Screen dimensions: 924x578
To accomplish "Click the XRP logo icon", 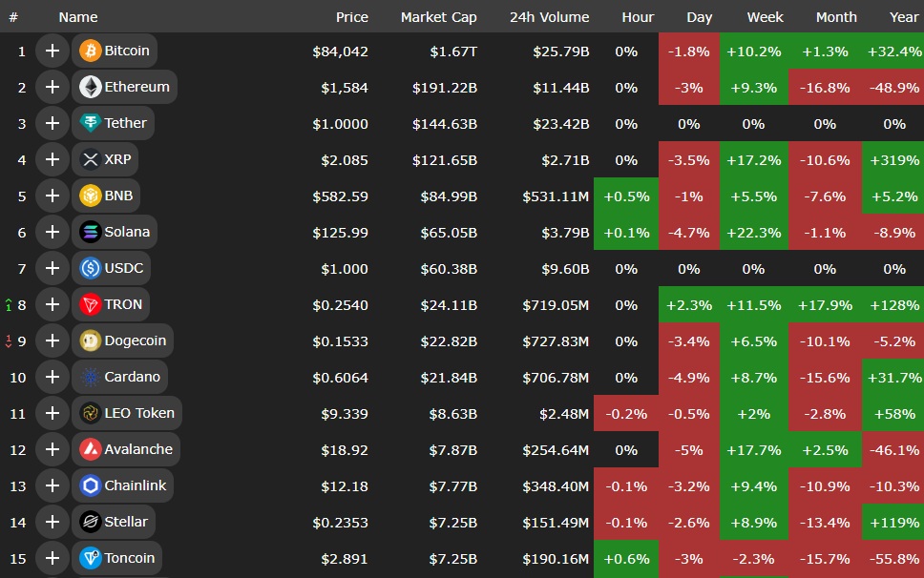I will (x=91, y=159).
